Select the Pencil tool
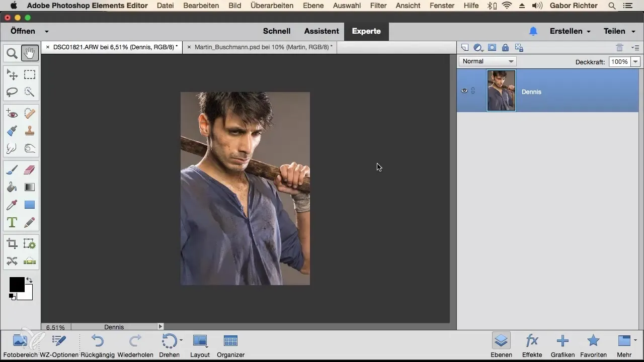 30,222
